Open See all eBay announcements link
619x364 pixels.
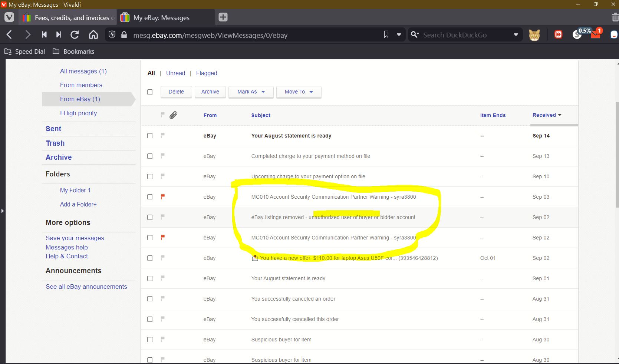86,287
